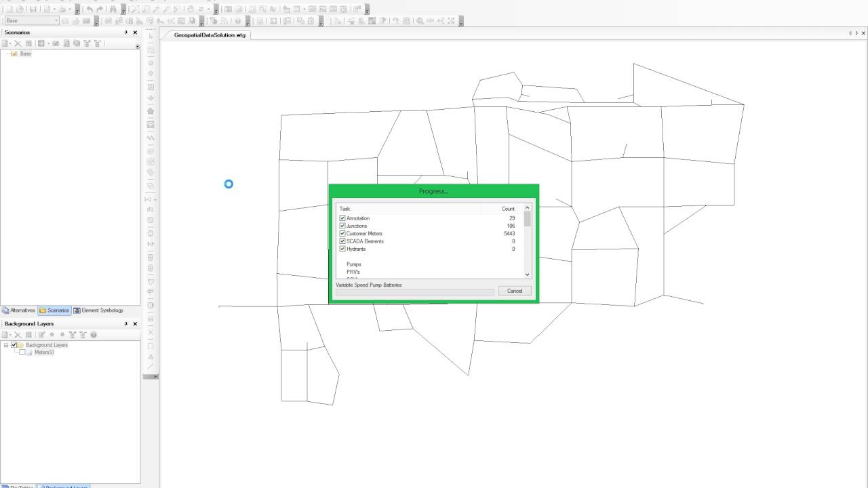
Task: Click Collapse All icon in Background Layers toolbar
Action: tap(83, 335)
